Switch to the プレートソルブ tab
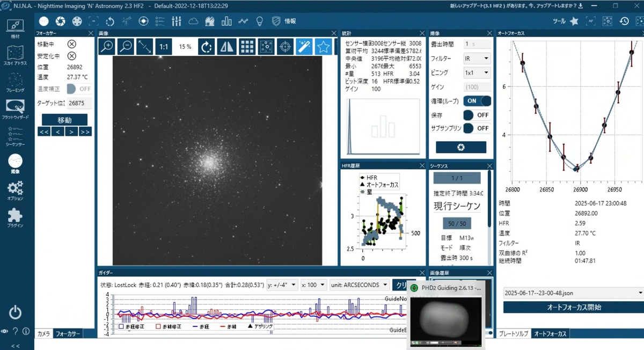This screenshot has height=350, width=644. click(x=514, y=333)
